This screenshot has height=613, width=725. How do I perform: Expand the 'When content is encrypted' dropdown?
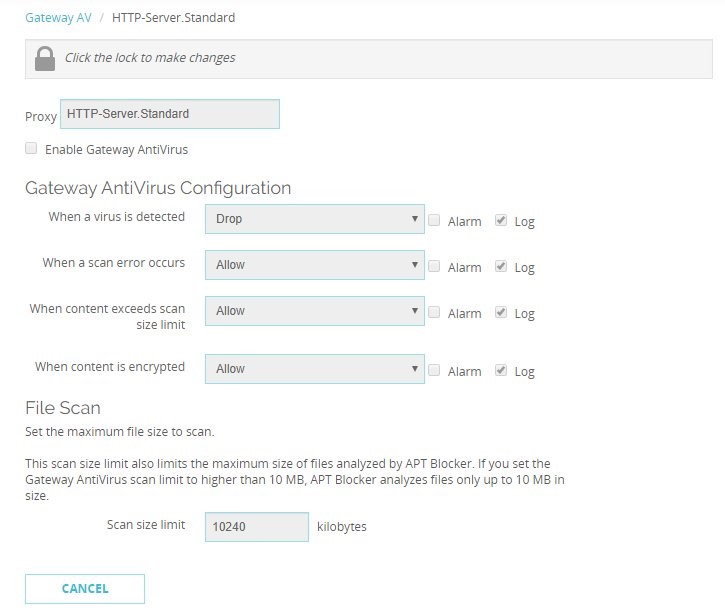314,369
